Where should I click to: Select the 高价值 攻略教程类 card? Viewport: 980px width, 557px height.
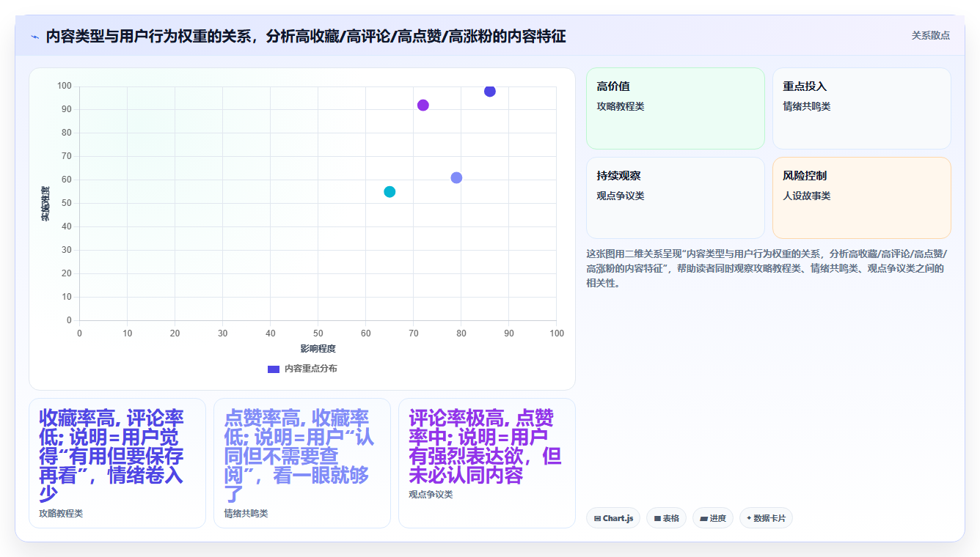point(676,108)
